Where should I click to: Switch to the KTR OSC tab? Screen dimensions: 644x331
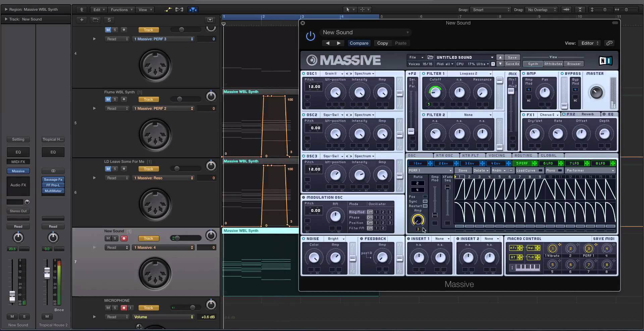pos(444,155)
